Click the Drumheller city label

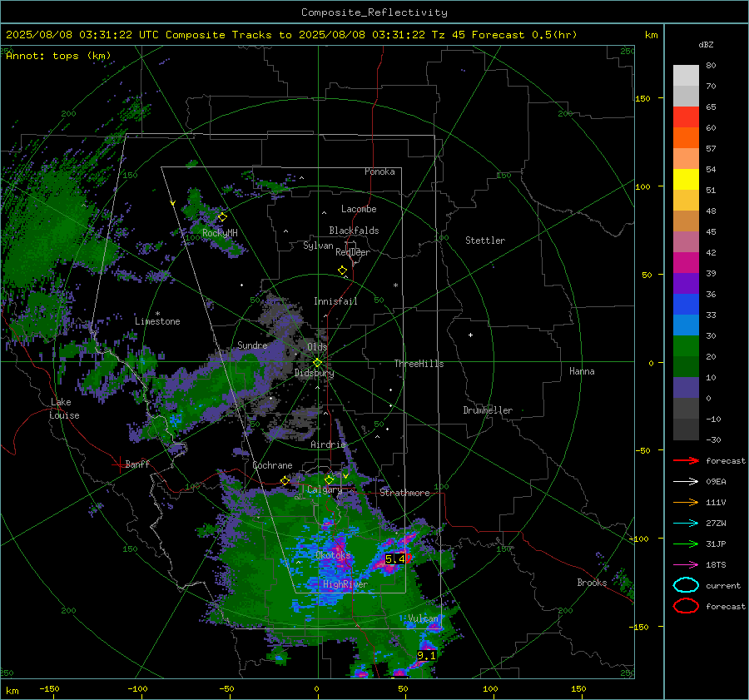pyautogui.click(x=488, y=410)
